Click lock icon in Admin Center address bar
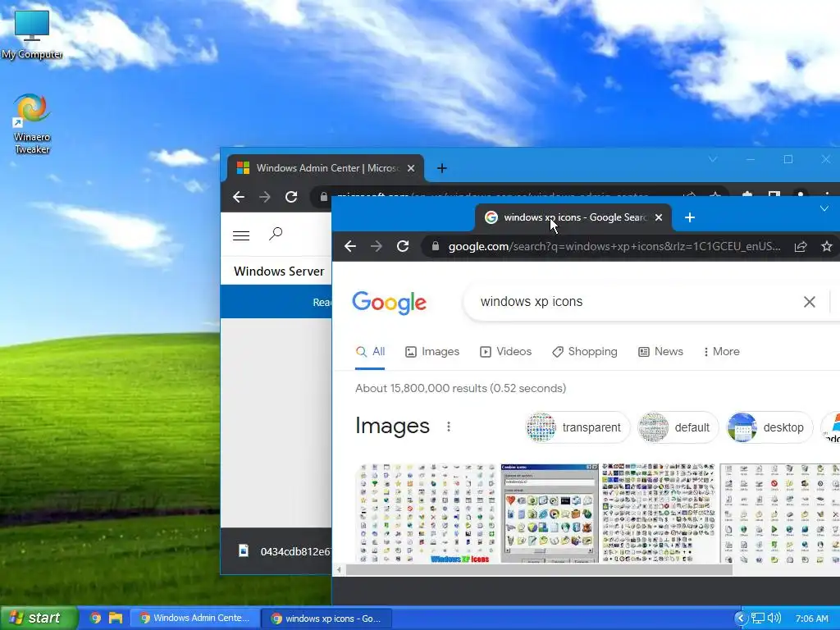The height and width of the screenshot is (630, 840). [323, 197]
